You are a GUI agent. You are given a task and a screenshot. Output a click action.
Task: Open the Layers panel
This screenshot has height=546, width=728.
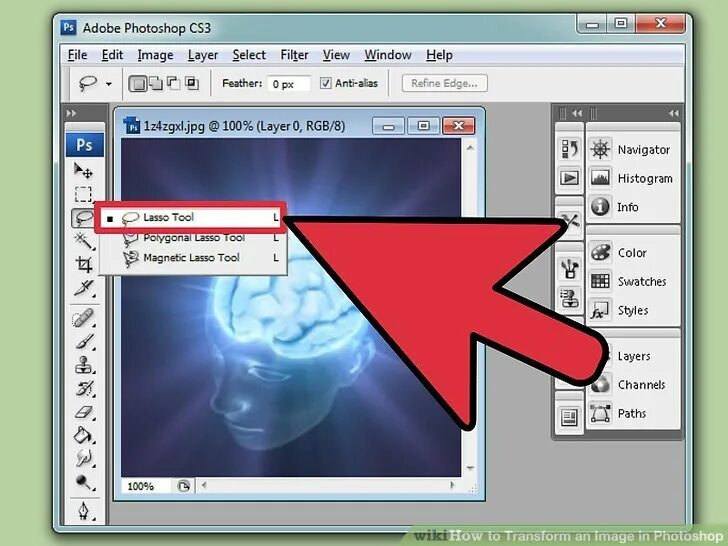click(x=633, y=356)
